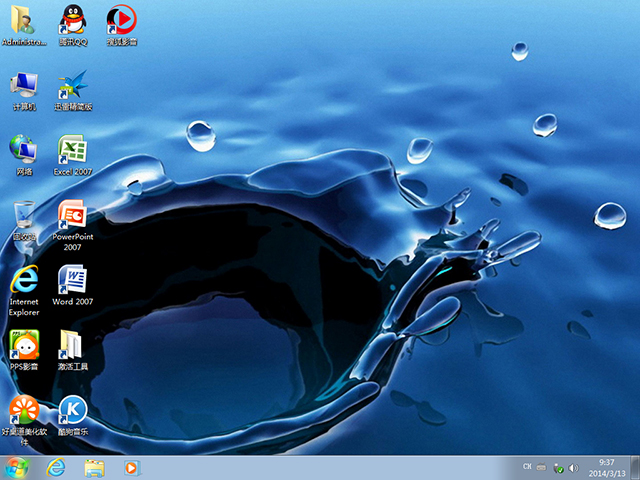Click the CH input language indicator

527,467
